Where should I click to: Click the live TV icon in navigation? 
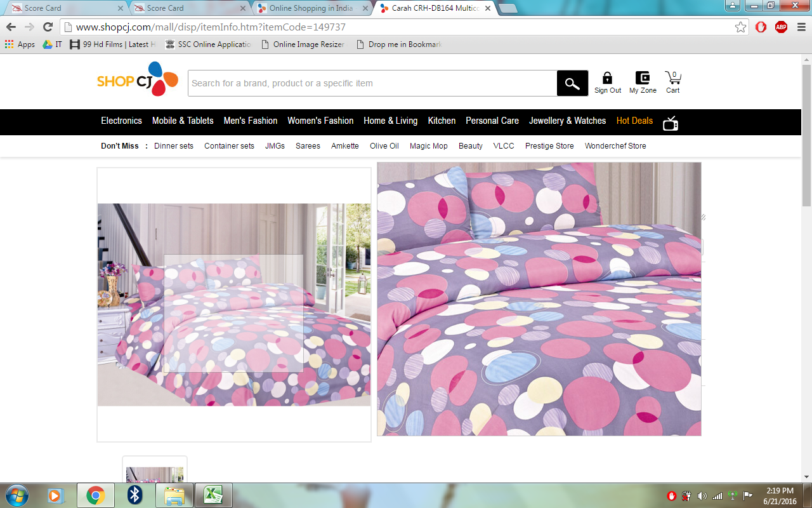click(670, 123)
